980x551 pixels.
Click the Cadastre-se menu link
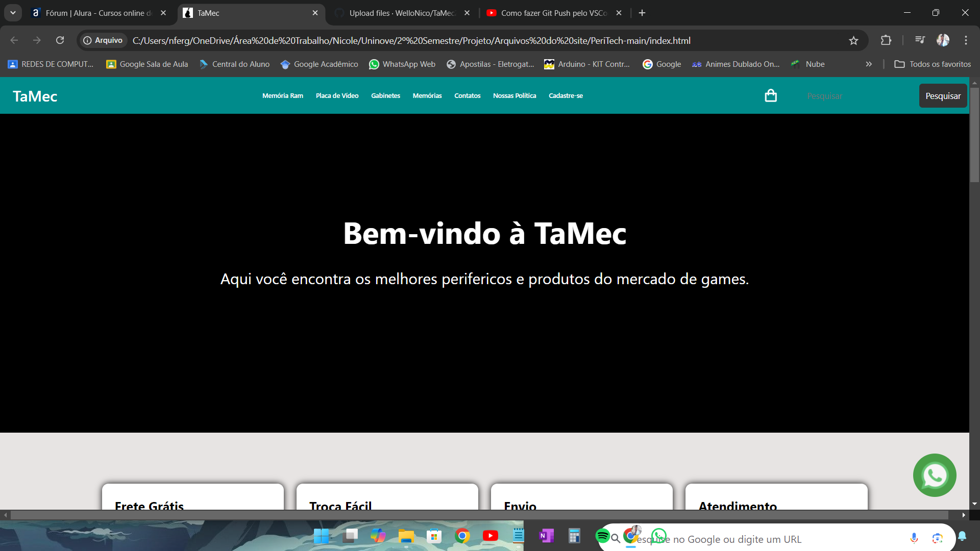566,95
